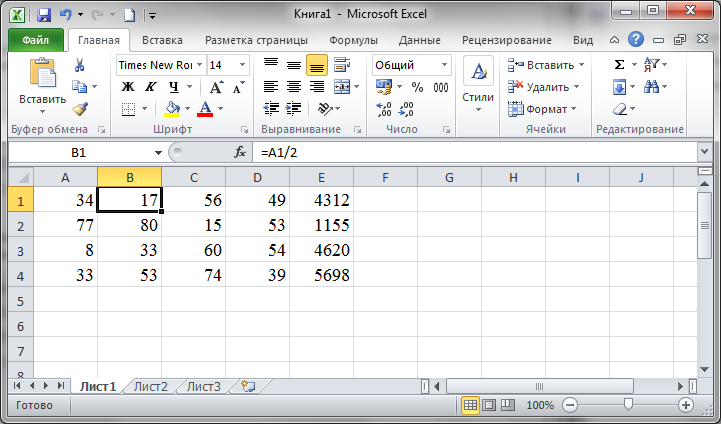
Task: Click the Save floppy disk icon
Action: [44, 15]
